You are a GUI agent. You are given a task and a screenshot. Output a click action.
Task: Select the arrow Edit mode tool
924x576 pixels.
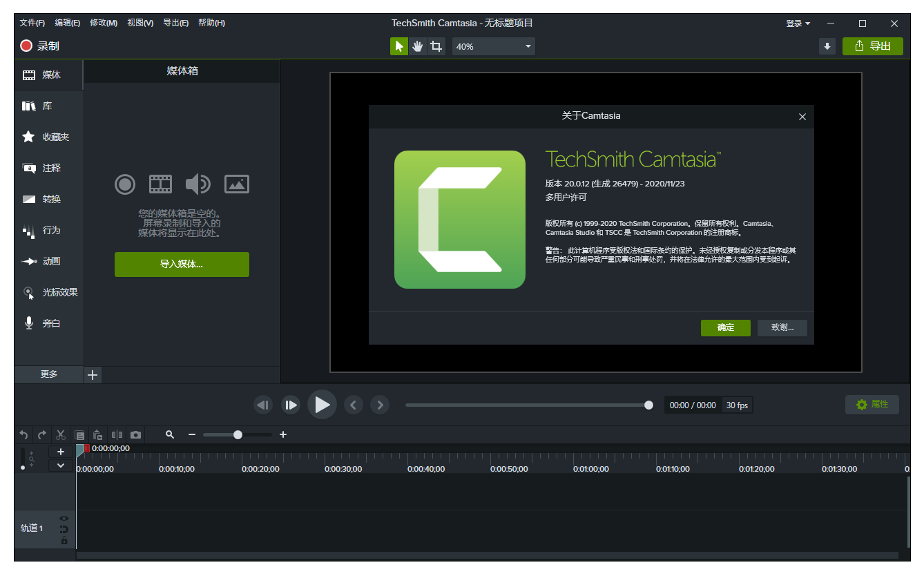tap(399, 46)
